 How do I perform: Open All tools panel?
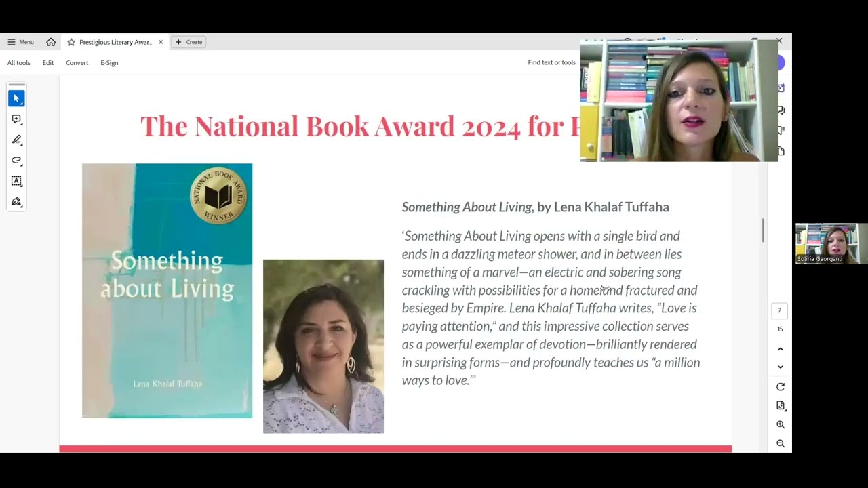19,62
